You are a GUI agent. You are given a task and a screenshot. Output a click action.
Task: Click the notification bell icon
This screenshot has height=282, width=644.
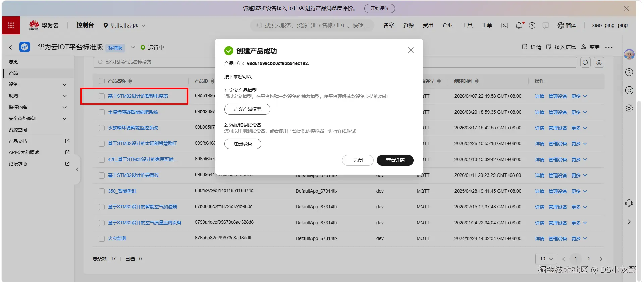[519, 25]
